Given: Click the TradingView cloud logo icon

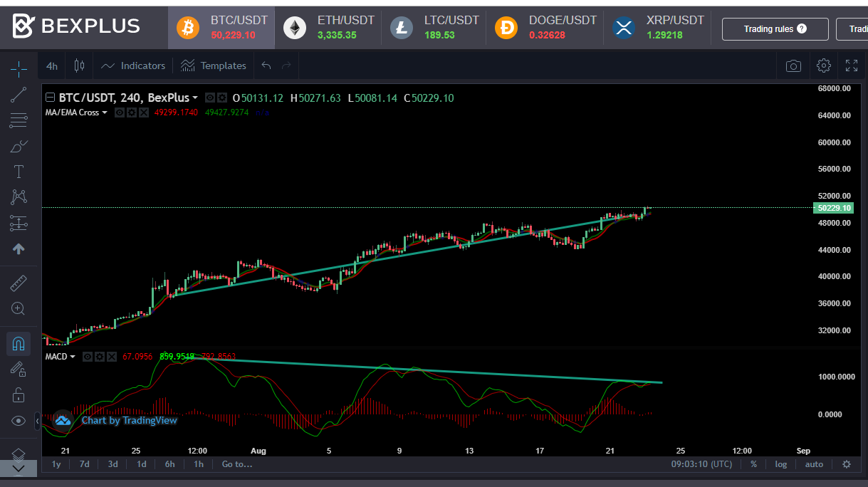Looking at the screenshot, I should click(x=63, y=420).
